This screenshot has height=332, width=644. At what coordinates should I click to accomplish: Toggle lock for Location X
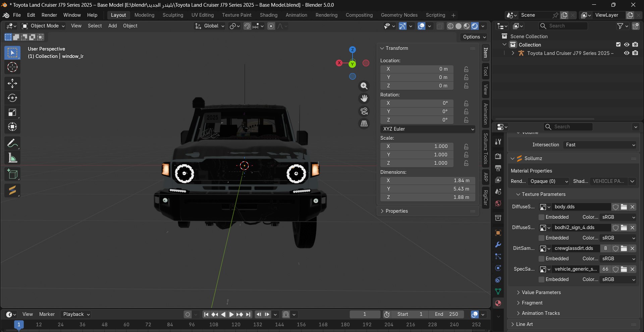(x=466, y=69)
